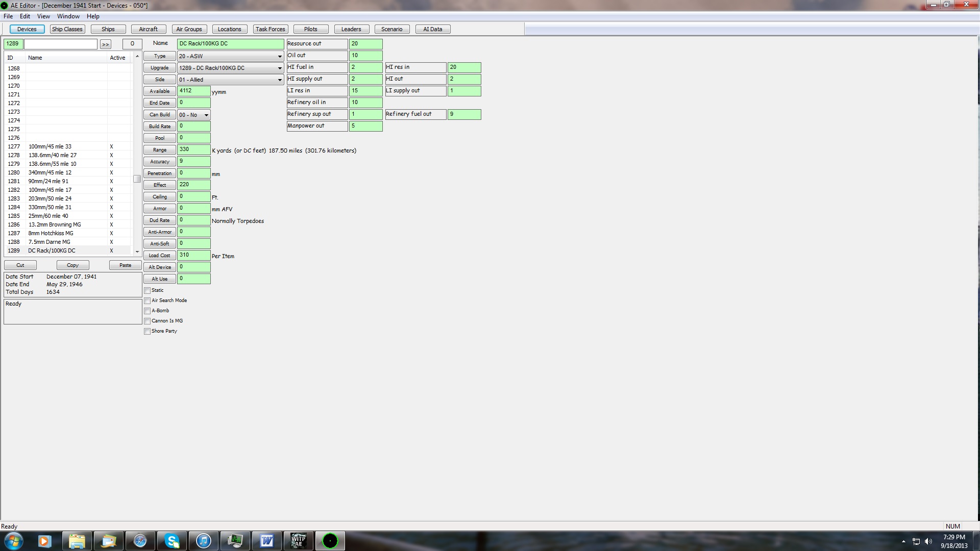This screenshot has width=980, height=551.
Task: Click the >> go-to button
Action: 105,44
